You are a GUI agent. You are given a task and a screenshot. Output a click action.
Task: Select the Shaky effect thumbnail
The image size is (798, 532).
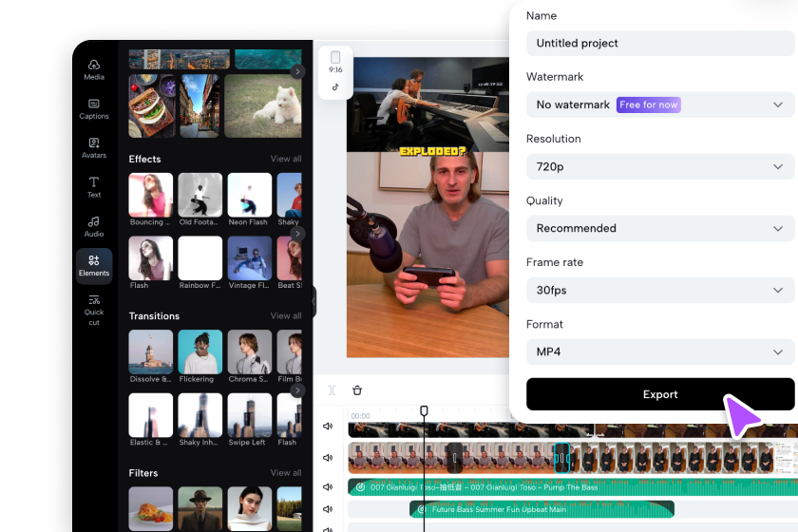289,195
